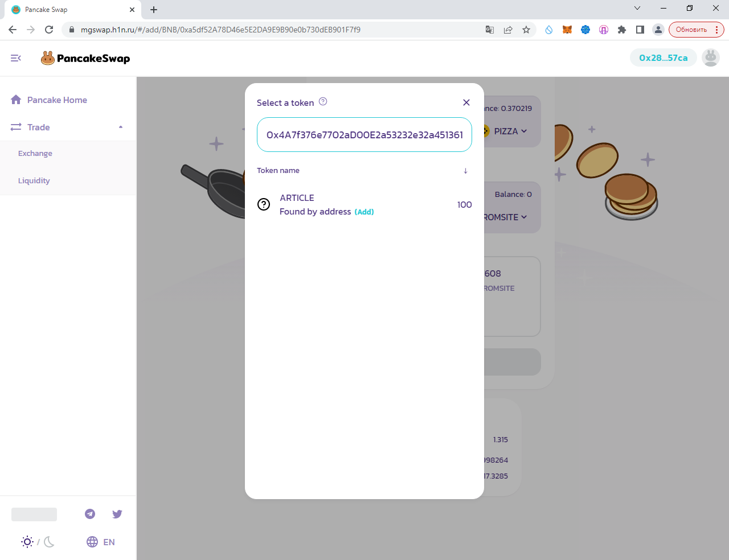Image resolution: width=729 pixels, height=560 pixels.
Task: Open the purple circle extension
Action: (x=604, y=30)
